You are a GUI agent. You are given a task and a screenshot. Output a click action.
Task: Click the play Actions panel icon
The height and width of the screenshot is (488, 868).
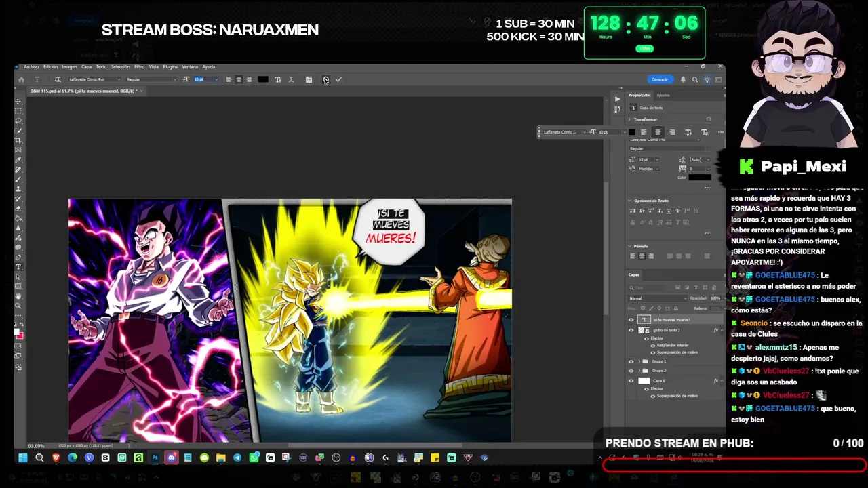(x=617, y=99)
